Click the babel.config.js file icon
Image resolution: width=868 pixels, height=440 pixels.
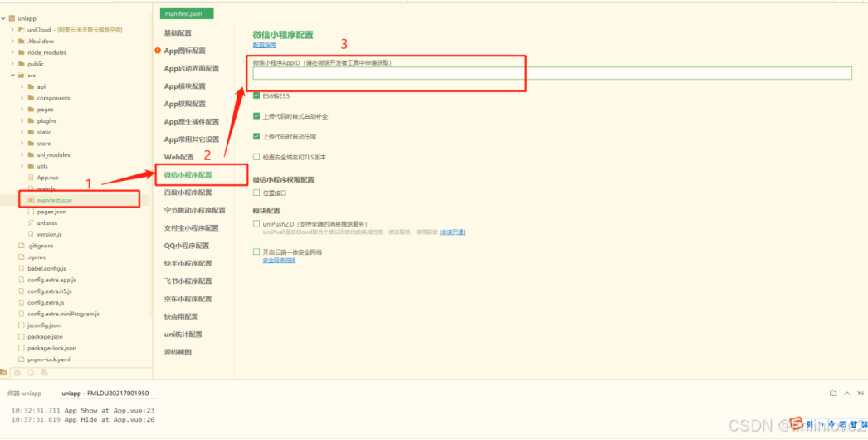[22, 268]
